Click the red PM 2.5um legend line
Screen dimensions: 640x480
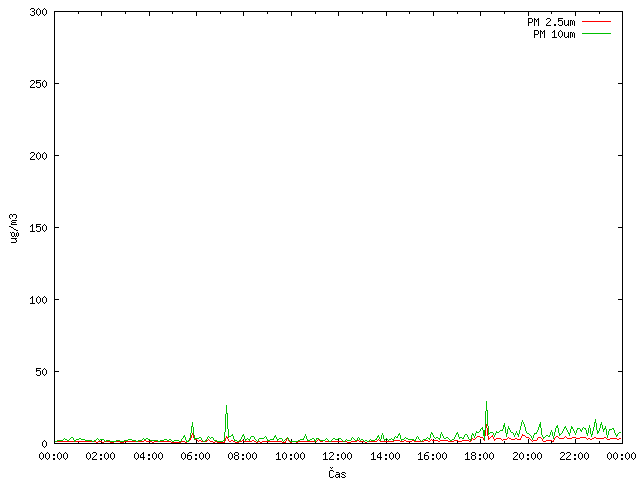tap(596, 22)
